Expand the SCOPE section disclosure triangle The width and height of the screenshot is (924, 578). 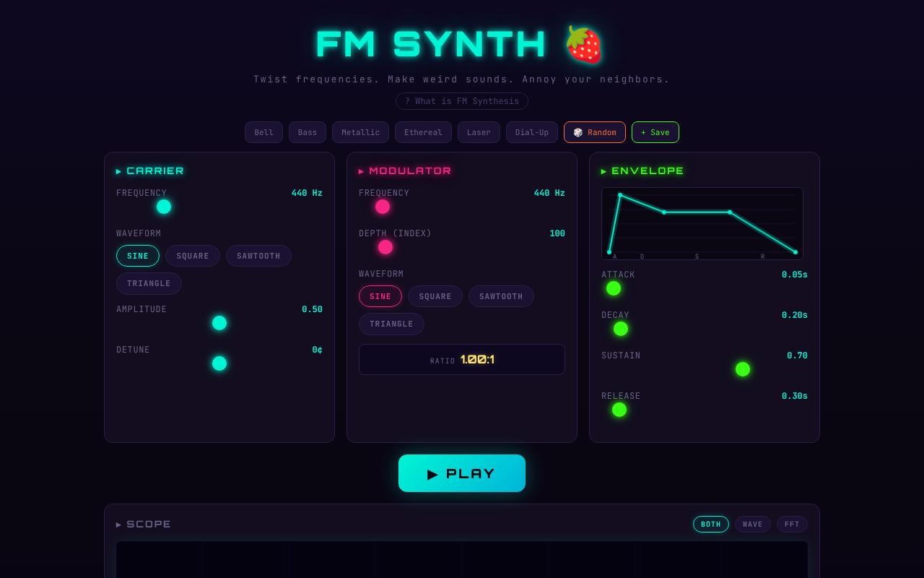tap(118, 524)
